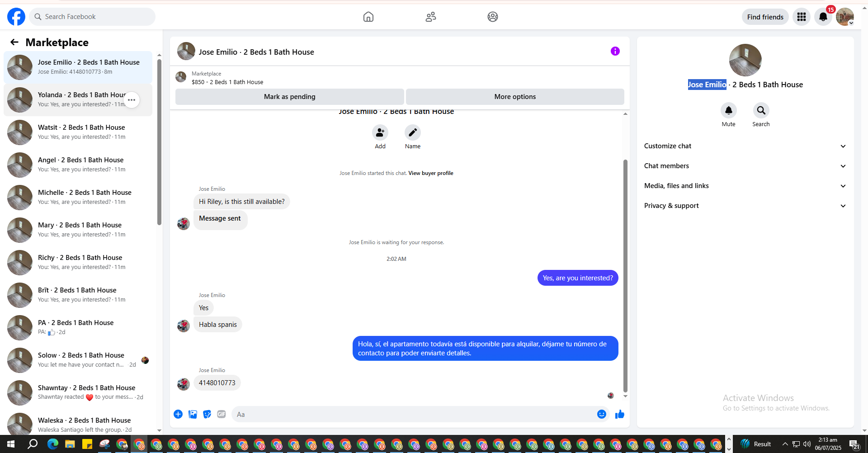
Task: Expand Customize chat section
Action: [745, 146]
